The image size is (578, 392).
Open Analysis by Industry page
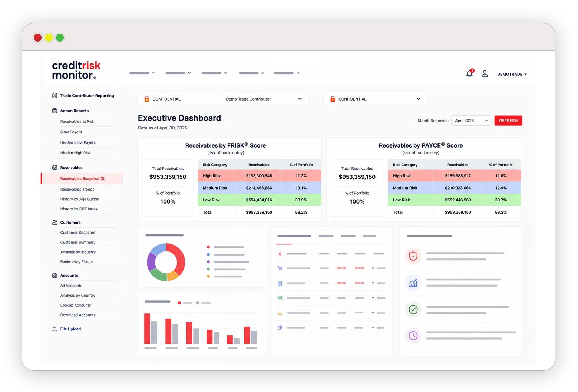(78, 252)
